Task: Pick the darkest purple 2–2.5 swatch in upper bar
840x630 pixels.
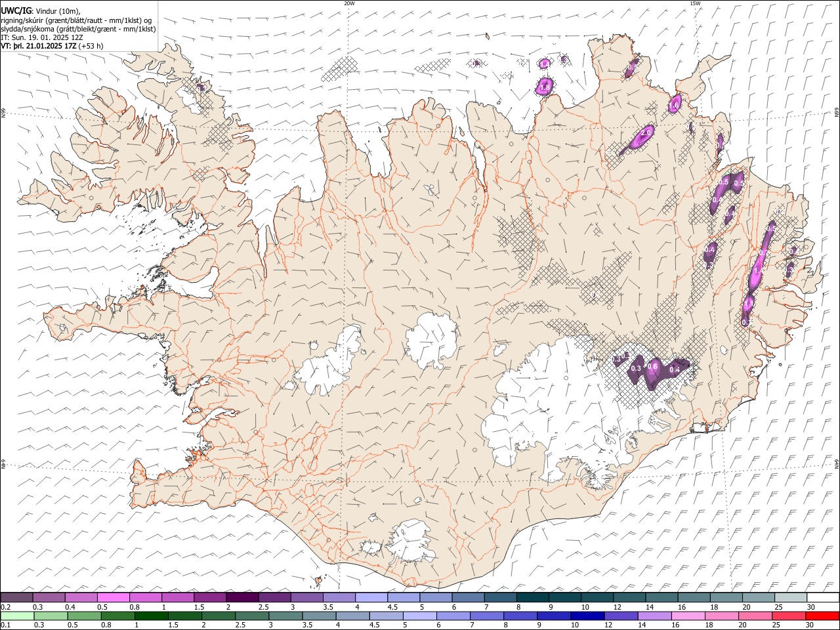Action: 242,597
